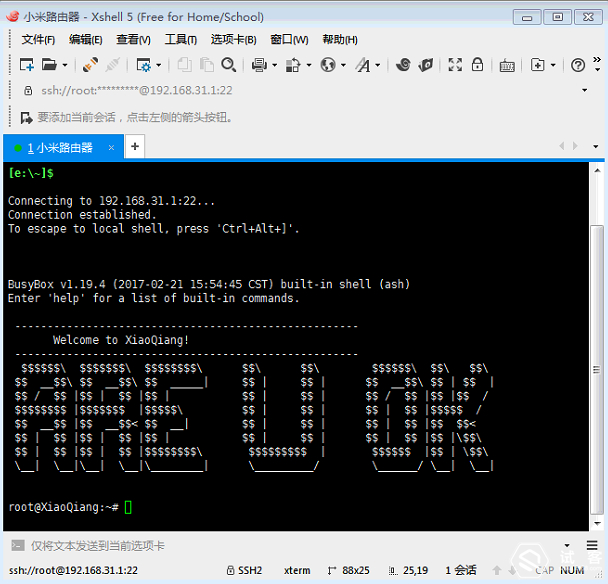
Task: Add a new tab with plus button
Action: coord(135,147)
